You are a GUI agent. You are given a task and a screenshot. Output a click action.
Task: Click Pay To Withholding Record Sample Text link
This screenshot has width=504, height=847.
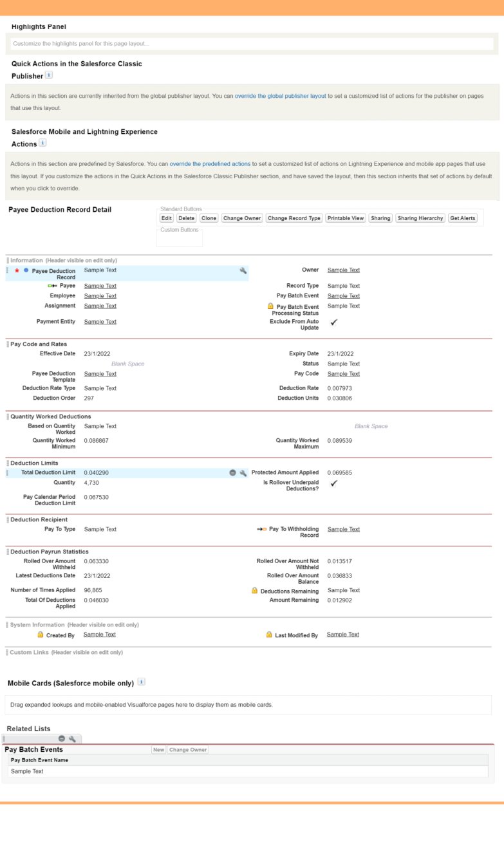click(x=344, y=529)
